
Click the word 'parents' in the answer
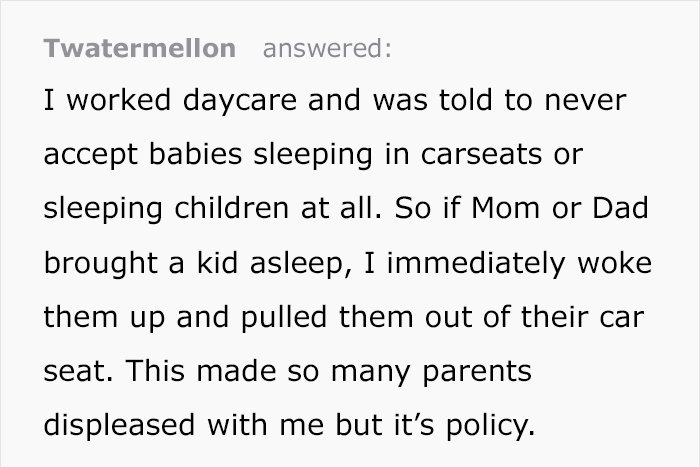(x=477, y=372)
